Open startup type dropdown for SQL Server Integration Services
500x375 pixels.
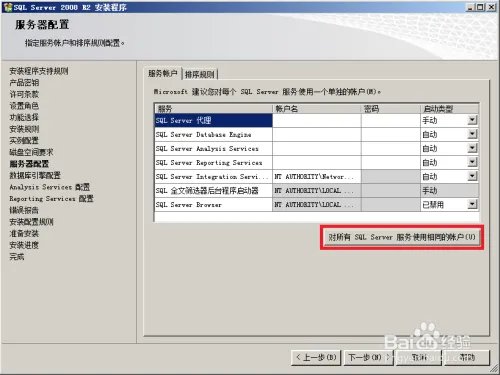pos(472,176)
